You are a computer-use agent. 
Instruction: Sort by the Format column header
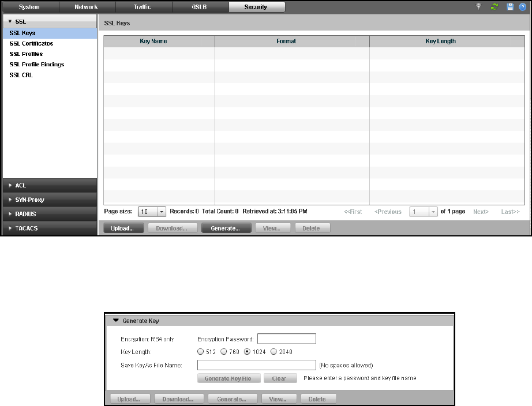point(292,42)
